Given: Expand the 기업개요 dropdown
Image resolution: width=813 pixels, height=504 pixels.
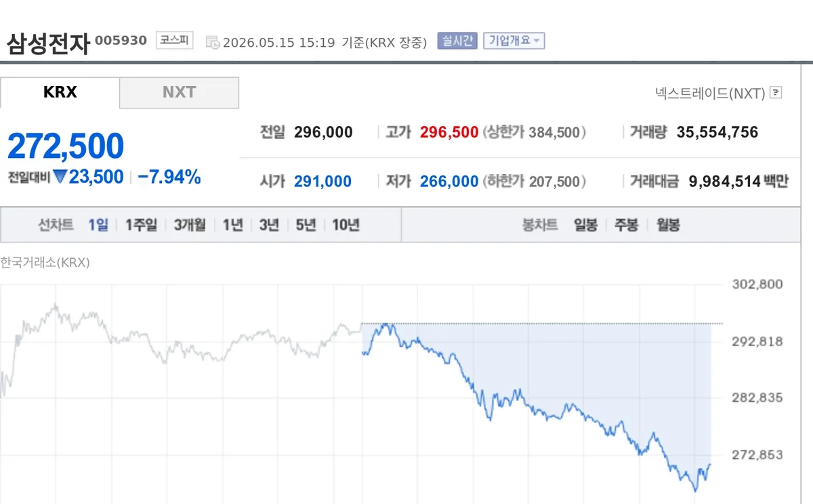Looking at the screenshot, I should pos(514,41).
